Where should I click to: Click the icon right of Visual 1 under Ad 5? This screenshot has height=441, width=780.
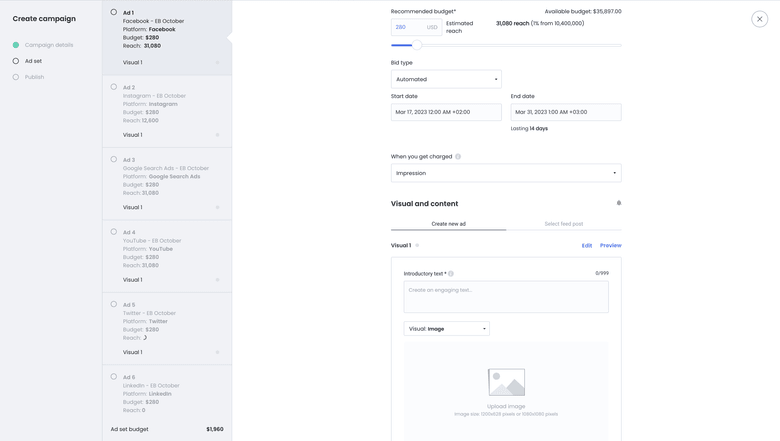click(x=217, y=352)
